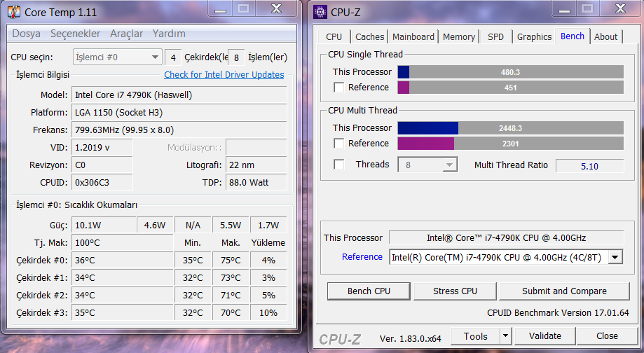
Task: Click the Bench CPU button
Action: [x=369, y=291]
